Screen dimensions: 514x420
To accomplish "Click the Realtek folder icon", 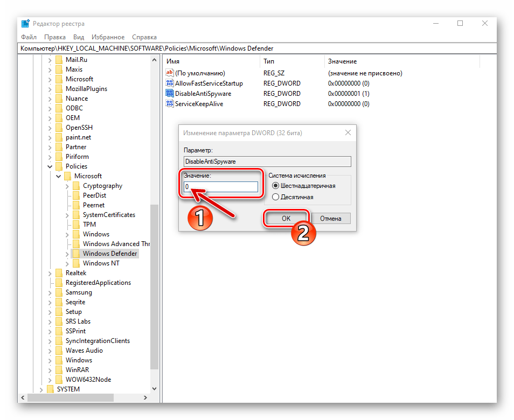I will pos(59,273).
